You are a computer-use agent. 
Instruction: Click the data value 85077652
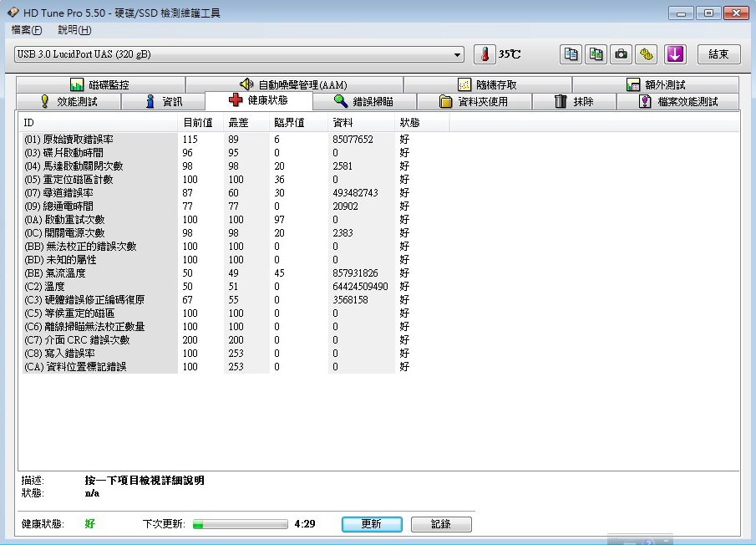pyautogui.click(x=353, y=140)
